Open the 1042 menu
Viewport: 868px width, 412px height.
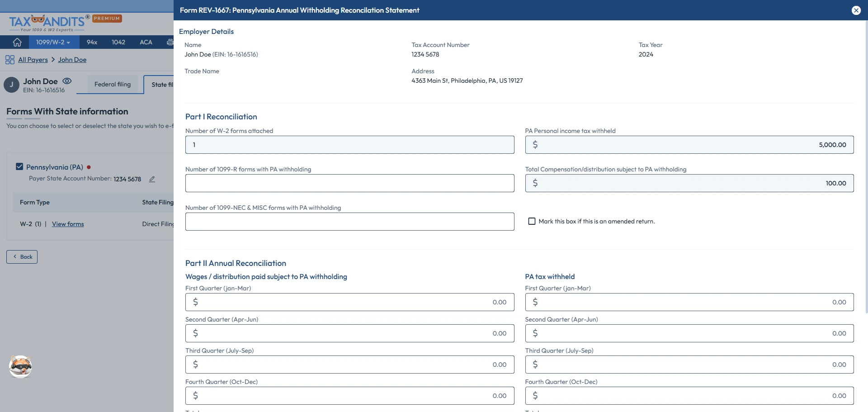click(x=118, y=42)
